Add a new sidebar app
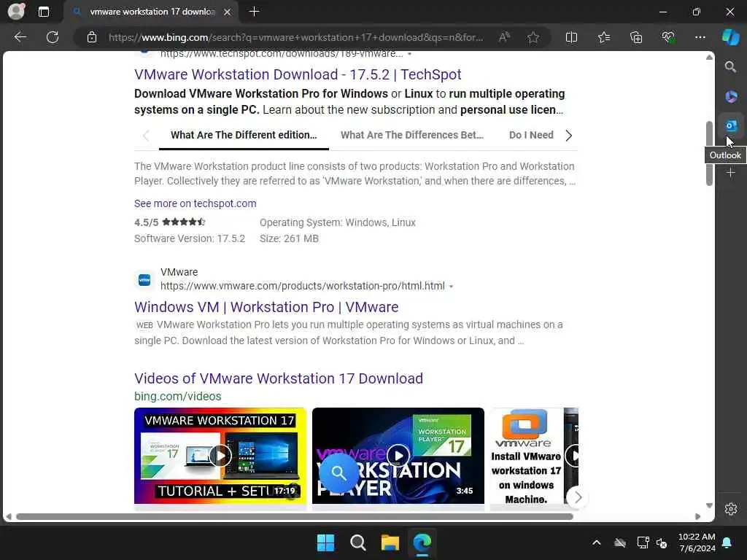The image size is (747, 560). tap(731, 173)
